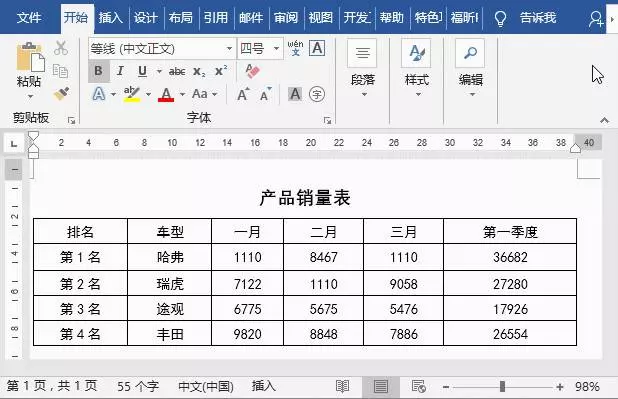Open the font size 四号 dropdown
Viewport: 618px width, 399px height.
[276, 48]
